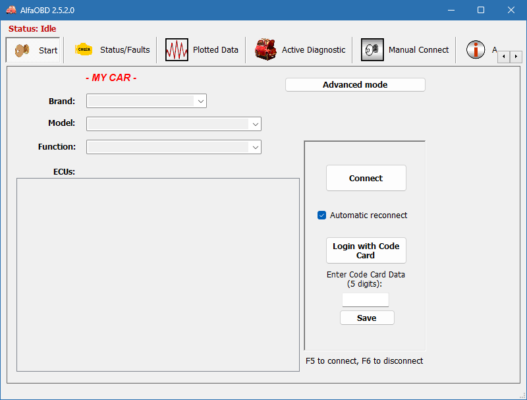Click inside the ECUs list box
This screenshot has height=400, width=527.
[x=158, y=275]
